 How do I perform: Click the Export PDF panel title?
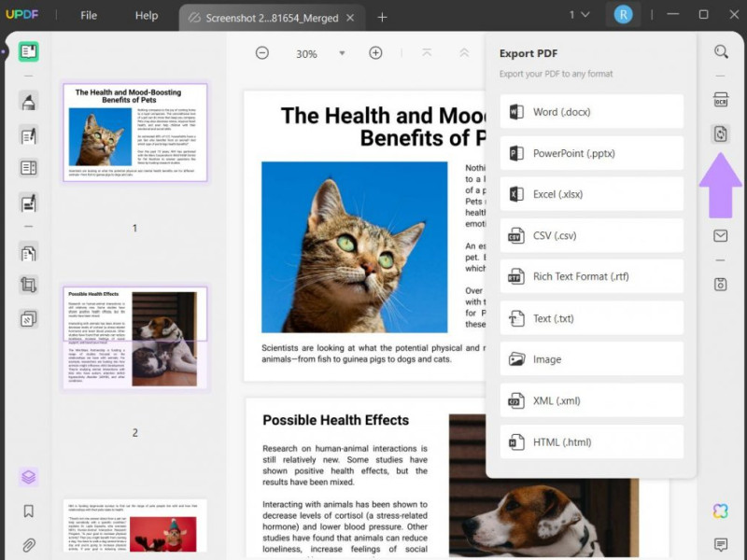(529, 53)
